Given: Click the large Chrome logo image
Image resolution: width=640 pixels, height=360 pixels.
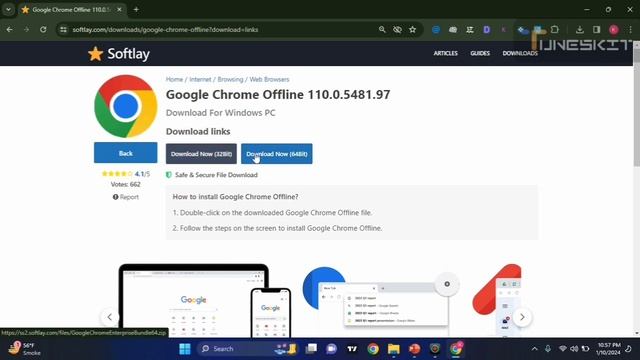Looking at the screenshot, I should 126,106.
